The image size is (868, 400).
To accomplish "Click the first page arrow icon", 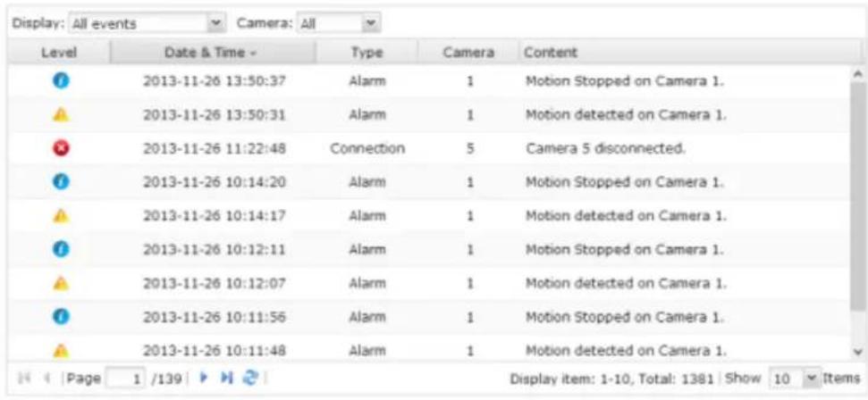I will [x=21, y=379].
